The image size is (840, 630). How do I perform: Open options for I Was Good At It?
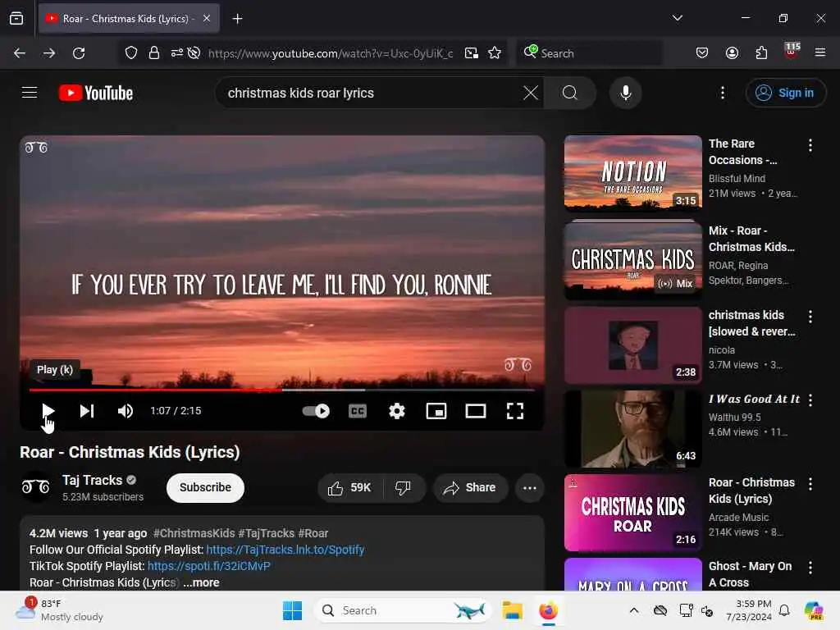(810, 399)
